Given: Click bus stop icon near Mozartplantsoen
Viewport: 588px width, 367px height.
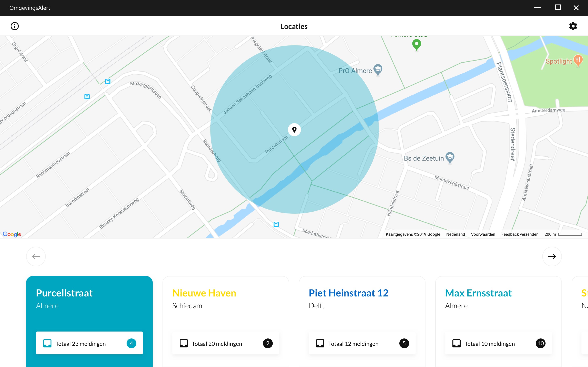Looking at the screenshot, I should [x=108, y=82].
